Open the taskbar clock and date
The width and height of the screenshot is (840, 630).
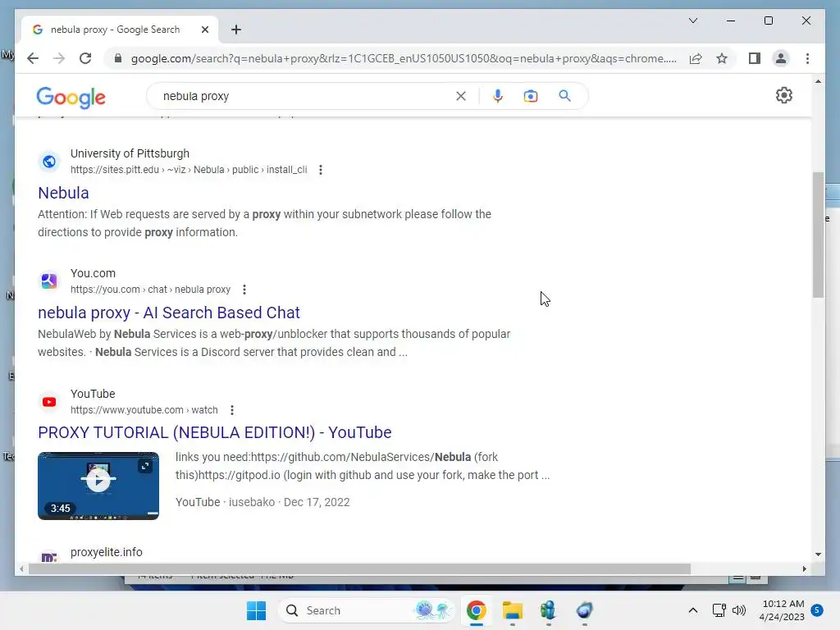782,610
